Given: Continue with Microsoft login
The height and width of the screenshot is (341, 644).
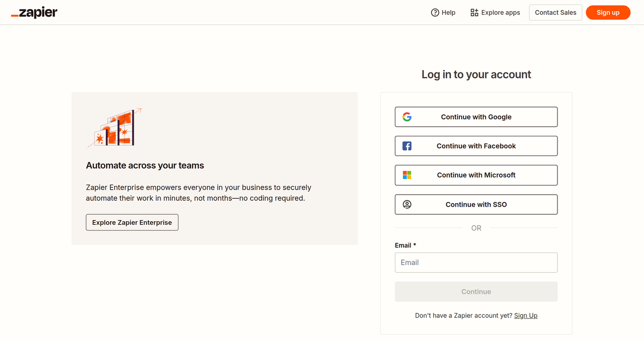Looking at the screenshot, I should (x=476, y=175).
